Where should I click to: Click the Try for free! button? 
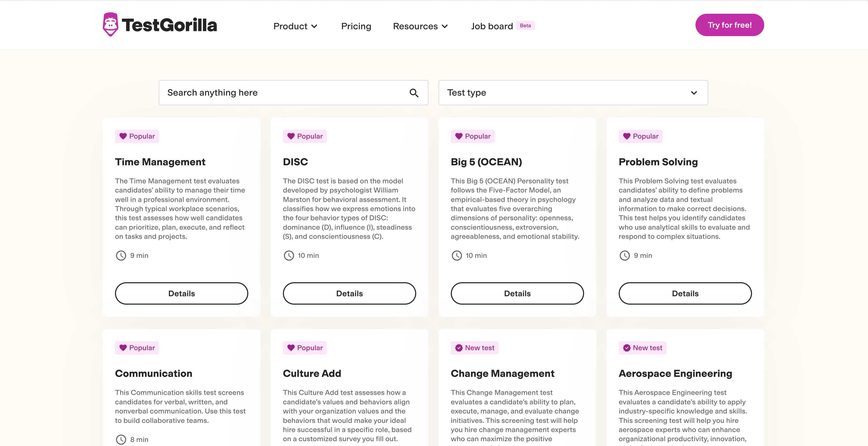point(730,25)
